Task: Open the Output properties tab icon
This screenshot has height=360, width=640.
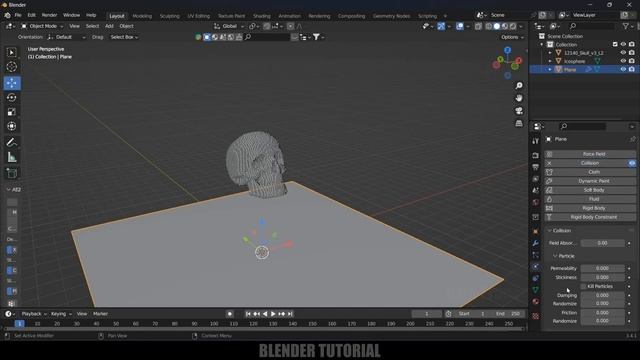Action: click(536, 167)
